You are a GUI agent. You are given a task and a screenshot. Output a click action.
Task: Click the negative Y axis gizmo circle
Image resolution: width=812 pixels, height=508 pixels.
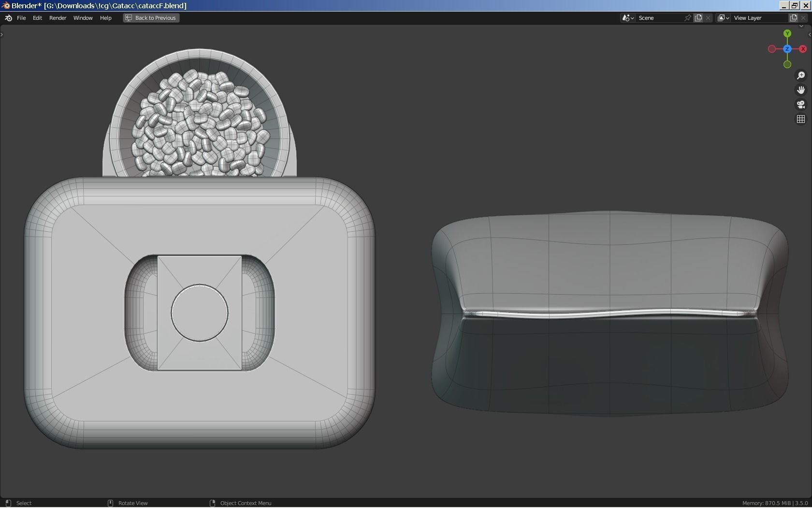787,64
